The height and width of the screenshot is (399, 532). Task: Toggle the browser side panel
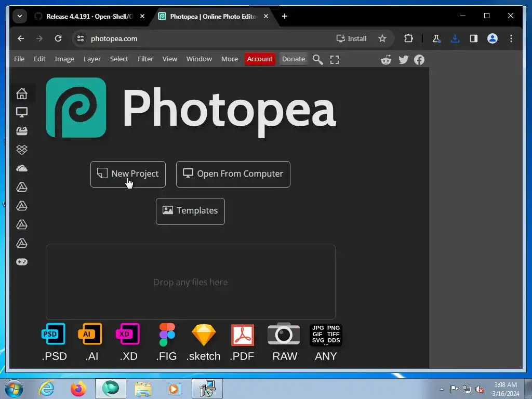(x=474, y=38)
